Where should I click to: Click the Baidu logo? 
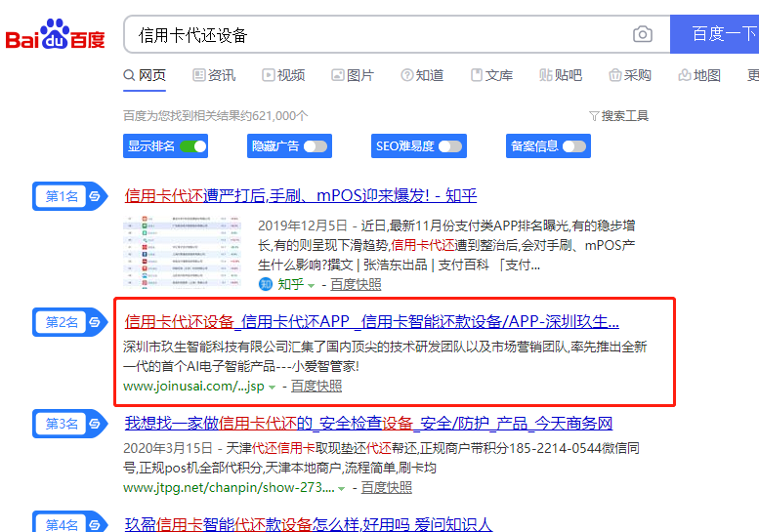(55, 35)
